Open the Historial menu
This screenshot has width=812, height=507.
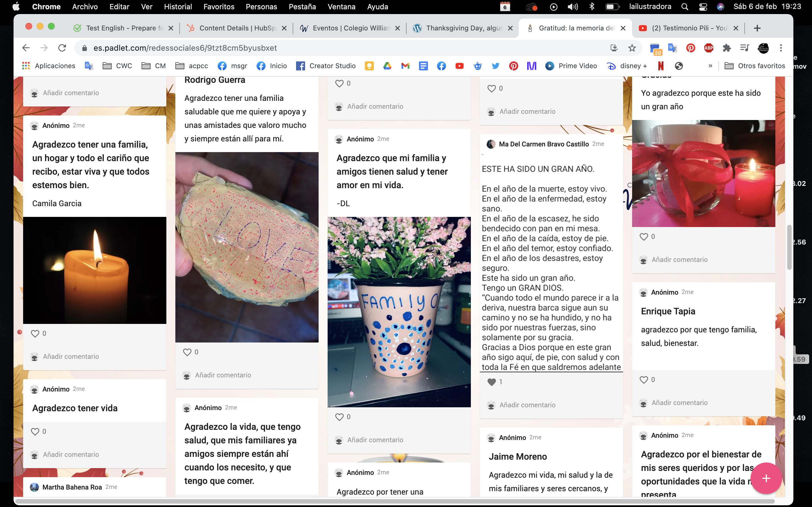pos(178,7)
